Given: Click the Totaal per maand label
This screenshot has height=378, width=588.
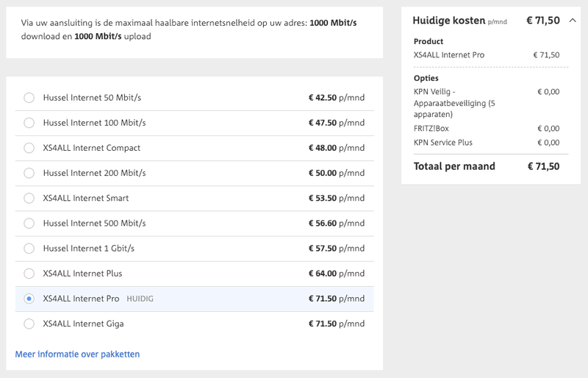Looking at the screenshot, I should 454,166.
